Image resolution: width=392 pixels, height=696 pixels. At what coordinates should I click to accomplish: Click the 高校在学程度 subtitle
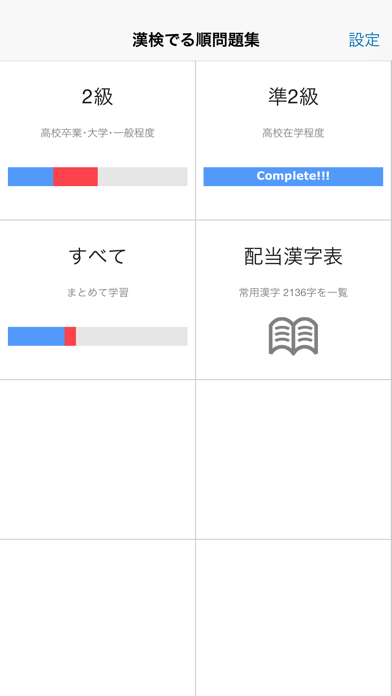pyautogui.click(x=293, y=133)
